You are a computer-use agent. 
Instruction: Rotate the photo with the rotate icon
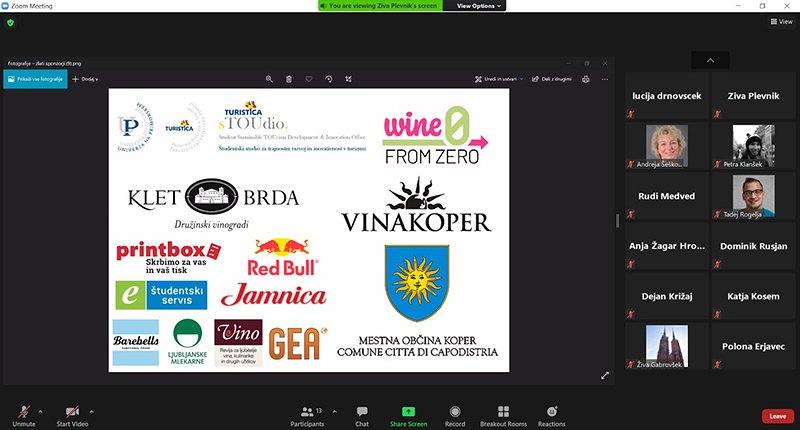click(329, 79)
